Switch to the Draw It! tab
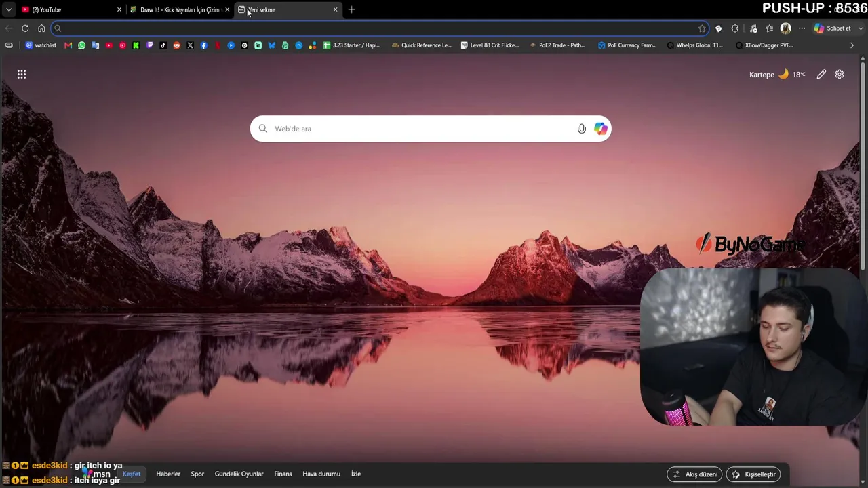The width and height of the screenshot is (868, 488). [180, 9]
